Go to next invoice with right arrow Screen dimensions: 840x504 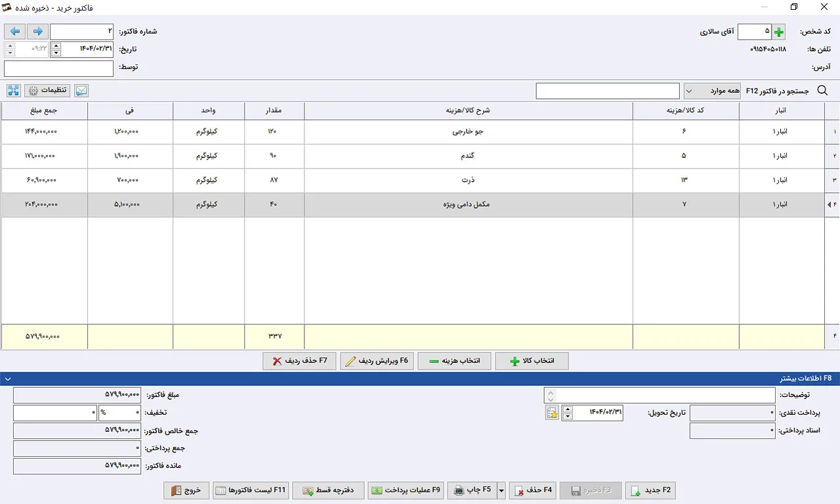(x=37, y=31)
